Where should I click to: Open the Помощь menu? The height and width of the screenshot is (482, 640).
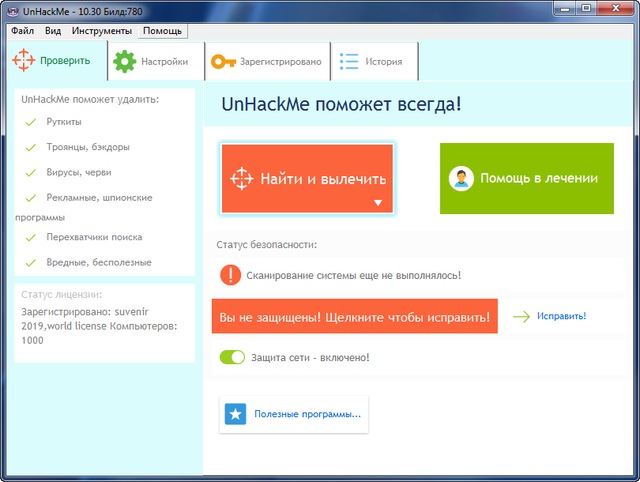coord(162,31)
